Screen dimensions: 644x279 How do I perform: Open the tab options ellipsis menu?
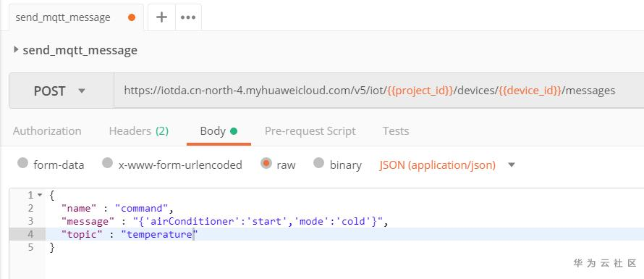[x=188, y=17]
